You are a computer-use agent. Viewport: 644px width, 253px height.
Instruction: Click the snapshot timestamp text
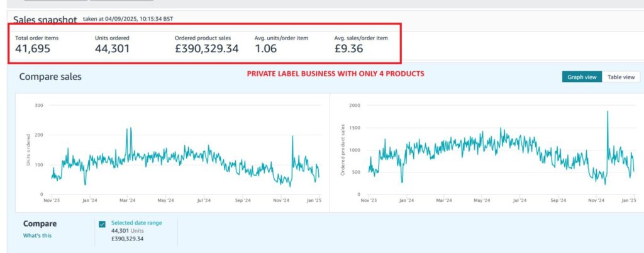click(x=128, y=19)
